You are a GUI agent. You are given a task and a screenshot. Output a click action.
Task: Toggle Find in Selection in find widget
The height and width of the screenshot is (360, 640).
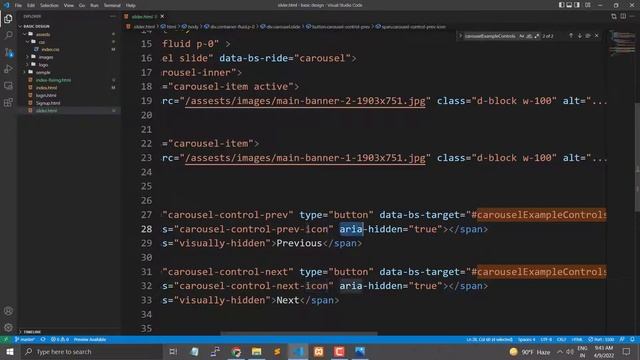tap(588, 36)
